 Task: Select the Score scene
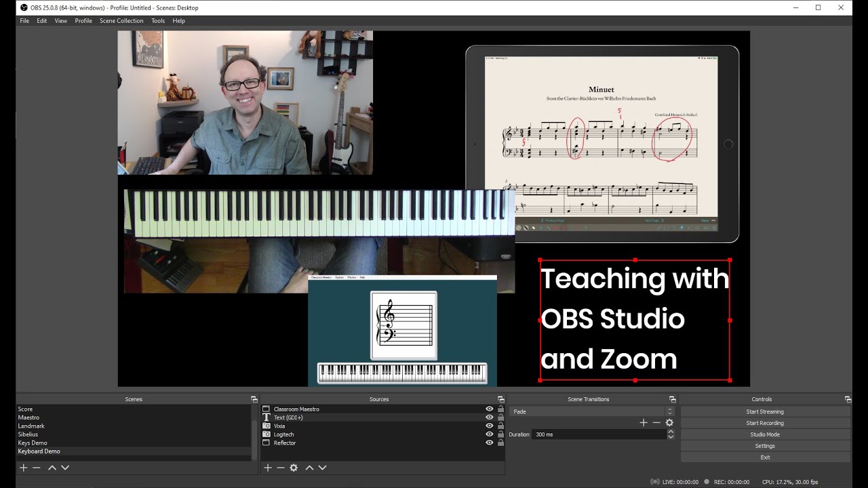point(134,409)
